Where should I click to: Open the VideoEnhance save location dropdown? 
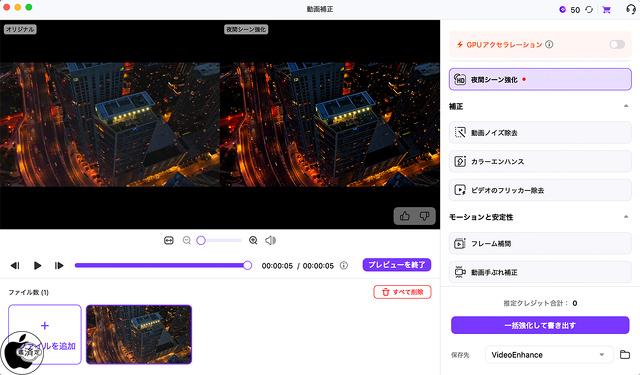pyautogui.click(x=549, y=355)
